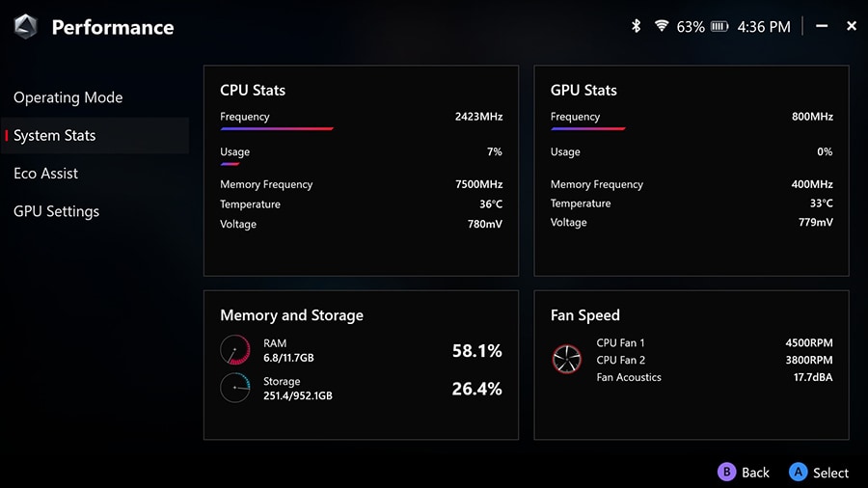Click the red fan speed icon
The width and height of the screenshot is (868, 488).
click(567, 360)
